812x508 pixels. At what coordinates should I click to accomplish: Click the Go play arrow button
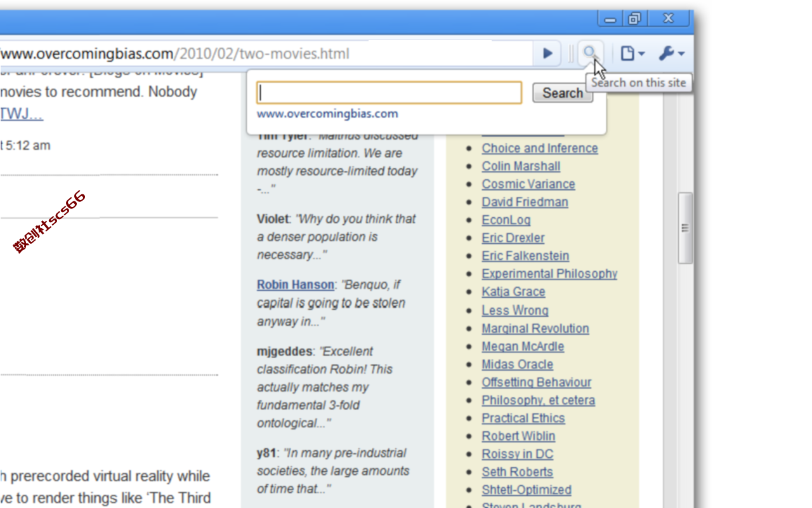point(547,54)
